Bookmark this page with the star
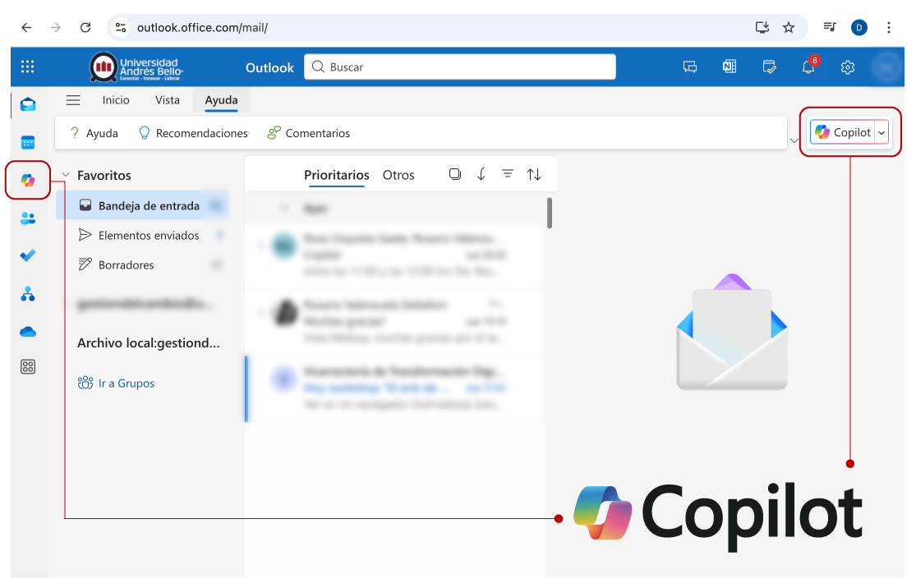 click(x=789, y=27)
